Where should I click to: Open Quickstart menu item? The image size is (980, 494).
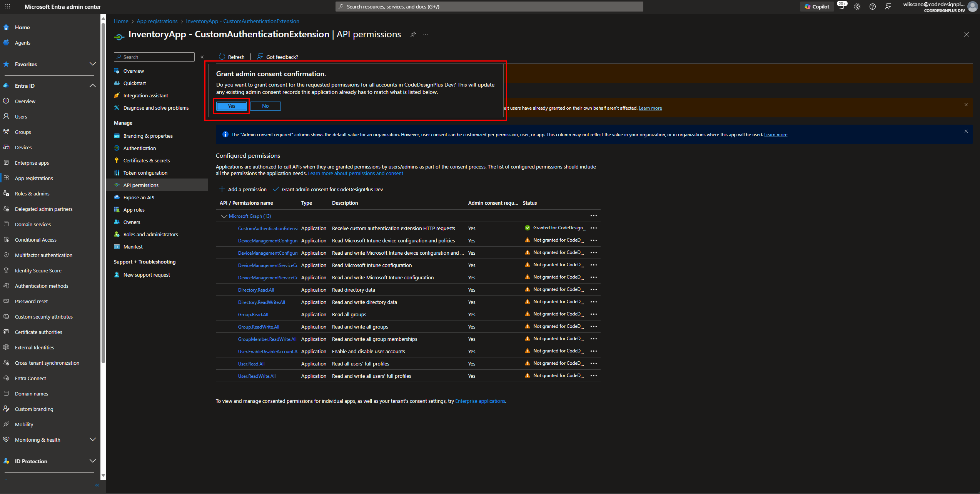(135, 83)
